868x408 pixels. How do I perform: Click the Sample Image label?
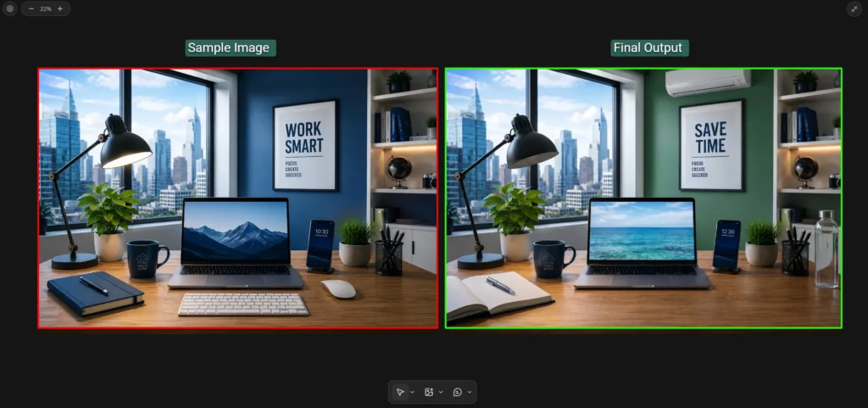(x=231, y=48)
